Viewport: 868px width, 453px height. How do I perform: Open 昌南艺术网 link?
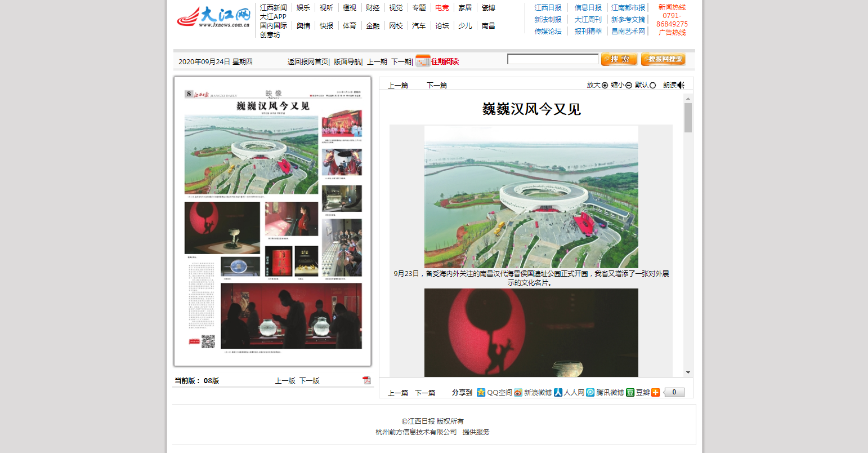pyautogui.click(x=628, y=32)
